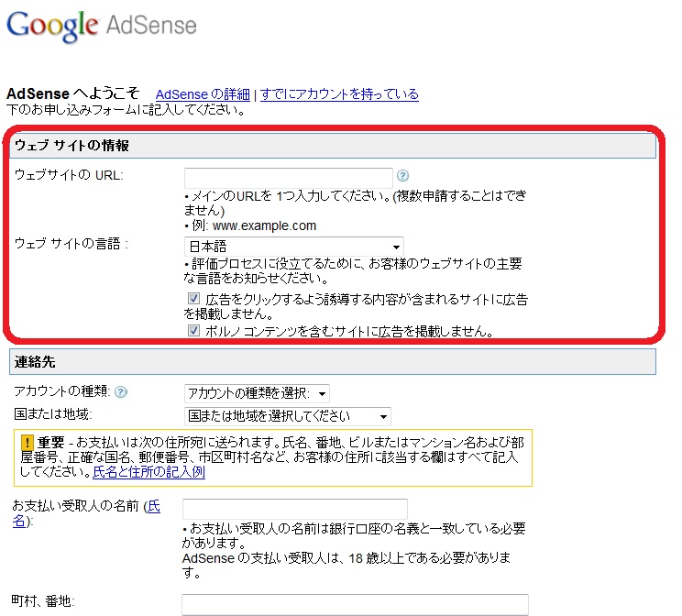Toggle the ポルノ コンテンツ checkbox

pos(193,331)
